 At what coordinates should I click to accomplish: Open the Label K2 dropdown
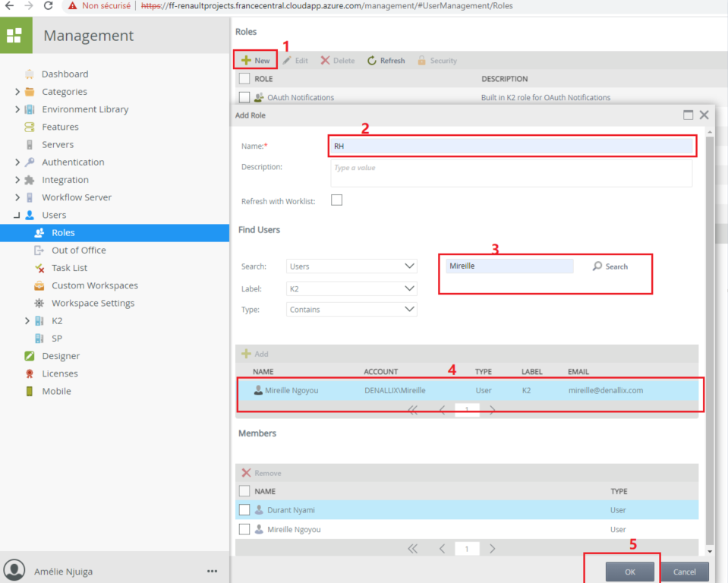pyautogui.click(x=352, y=288)
